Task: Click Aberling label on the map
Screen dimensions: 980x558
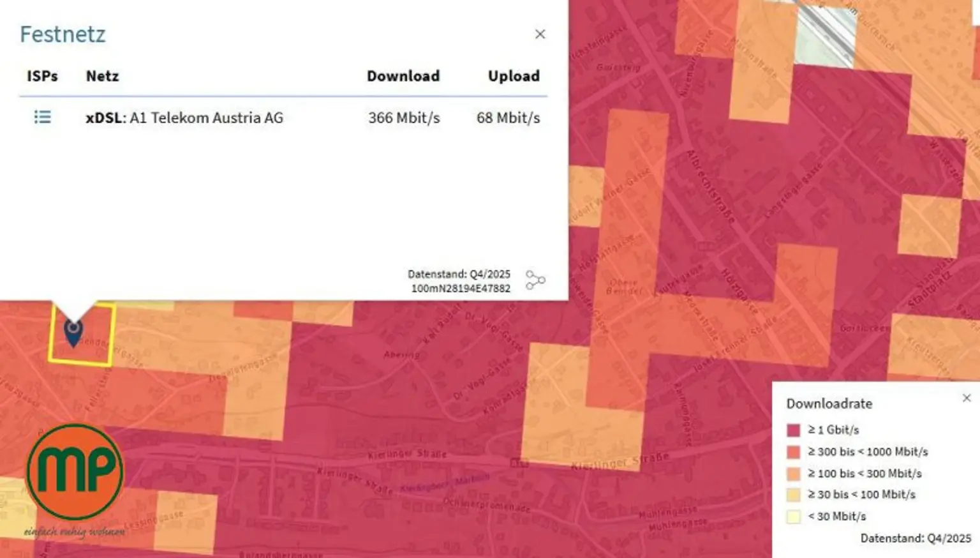Action: click(x=401, y=354)
